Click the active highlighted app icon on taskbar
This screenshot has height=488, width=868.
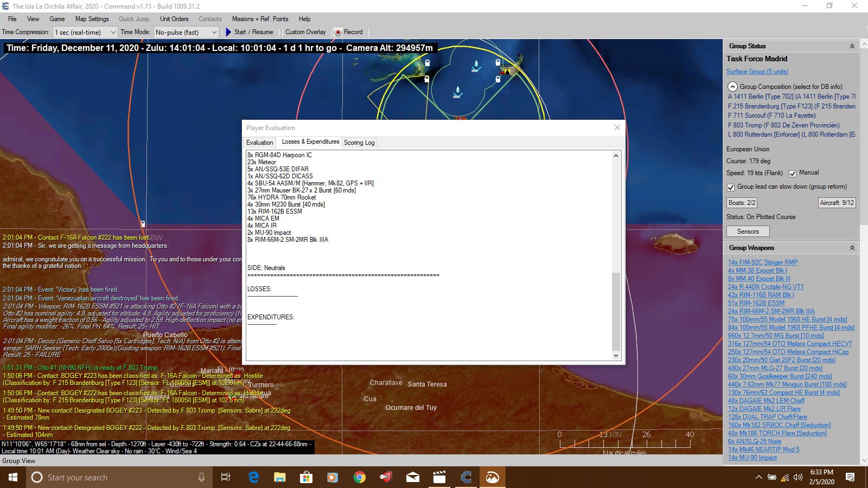pos(493,477)
